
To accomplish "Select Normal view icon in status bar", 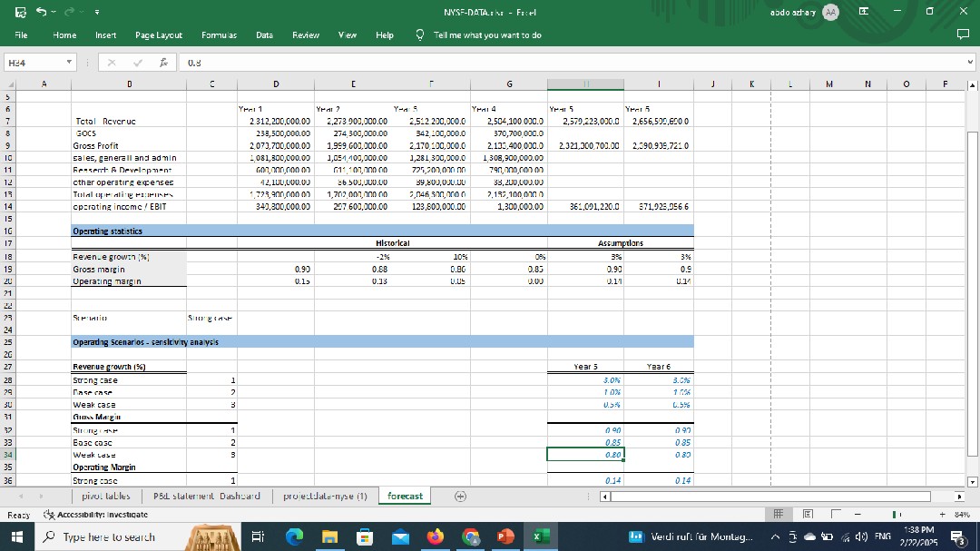I will (x=776, y=515).
